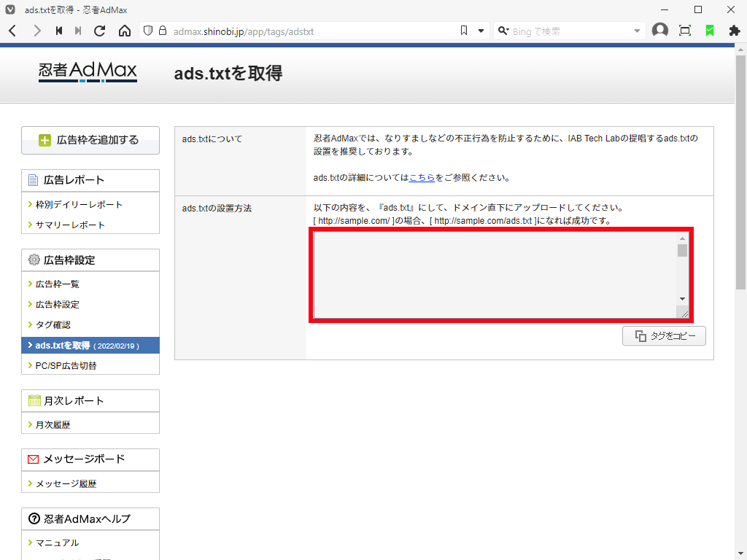Image resolution: width=747 pixels, height=560 pixels.
Task: Click the メッセージボード section header
Action: (x=90, y=459)
